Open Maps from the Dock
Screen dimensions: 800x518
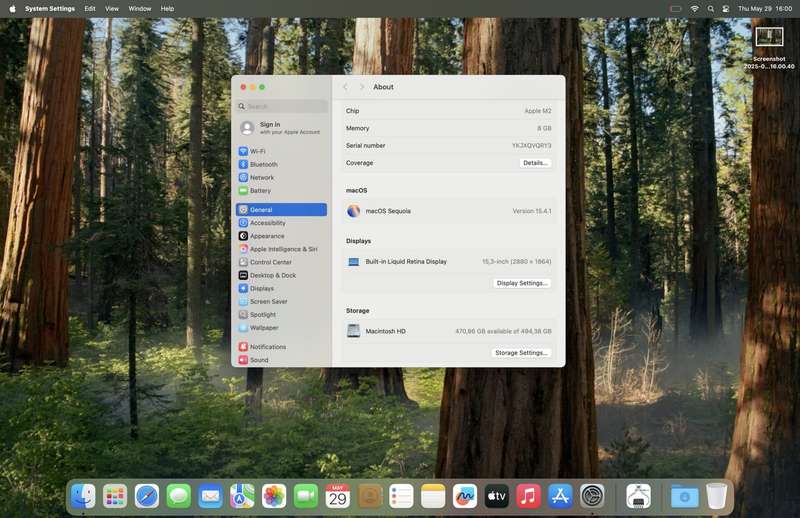point(242,496)
